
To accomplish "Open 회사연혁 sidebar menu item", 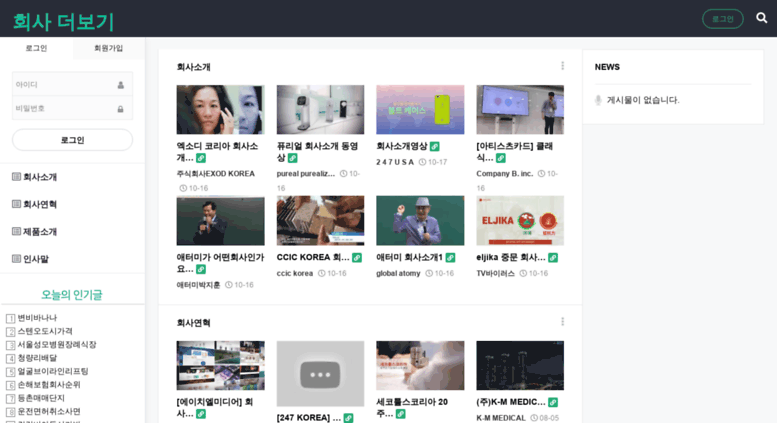I will (x=40, y=204).
